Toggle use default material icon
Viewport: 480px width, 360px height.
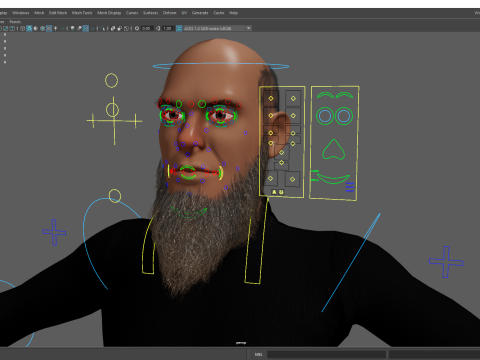pyautogui.click(x=36, y=29)
